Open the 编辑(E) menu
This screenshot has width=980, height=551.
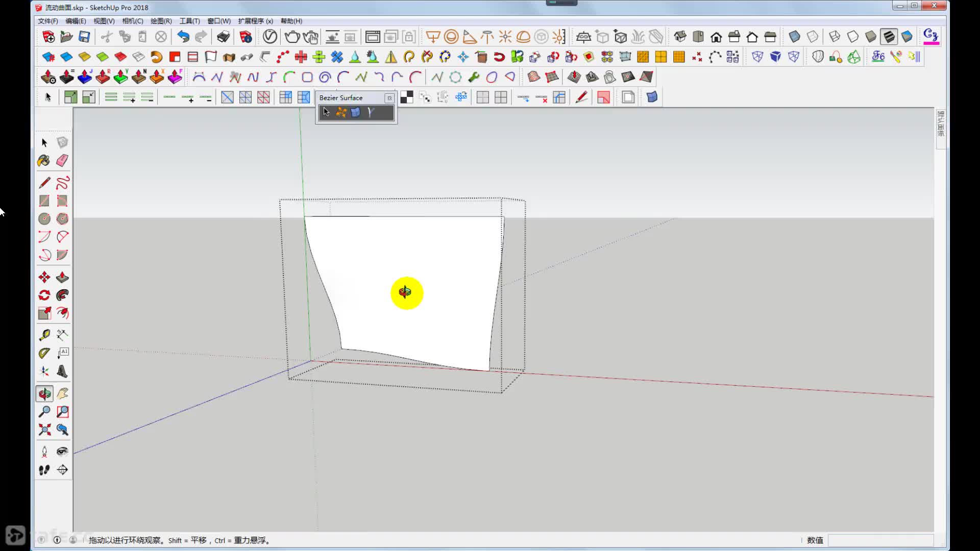point(76,21)
